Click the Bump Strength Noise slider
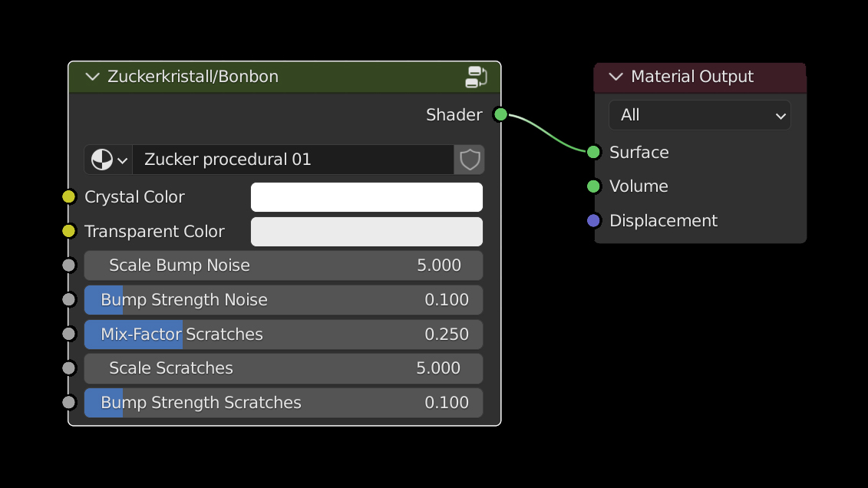This screenshot has height=488, width=868. pyautogui.click(x=283, y=300)
